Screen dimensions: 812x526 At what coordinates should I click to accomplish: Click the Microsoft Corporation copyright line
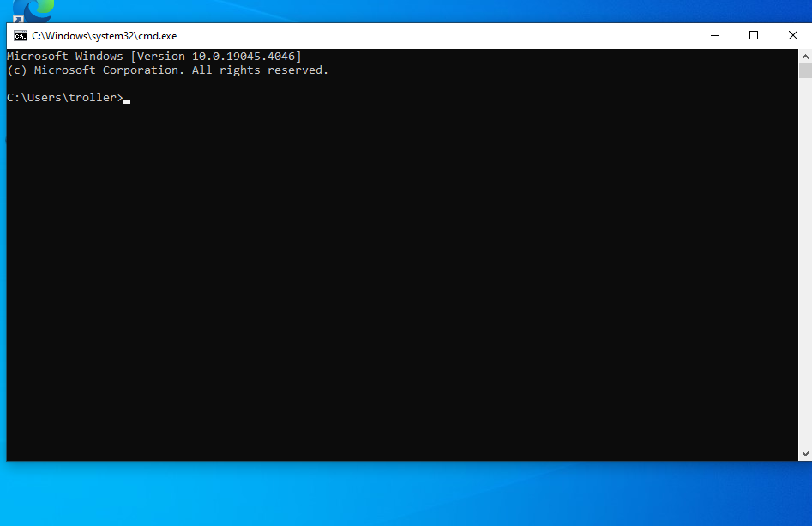point(167,70)
